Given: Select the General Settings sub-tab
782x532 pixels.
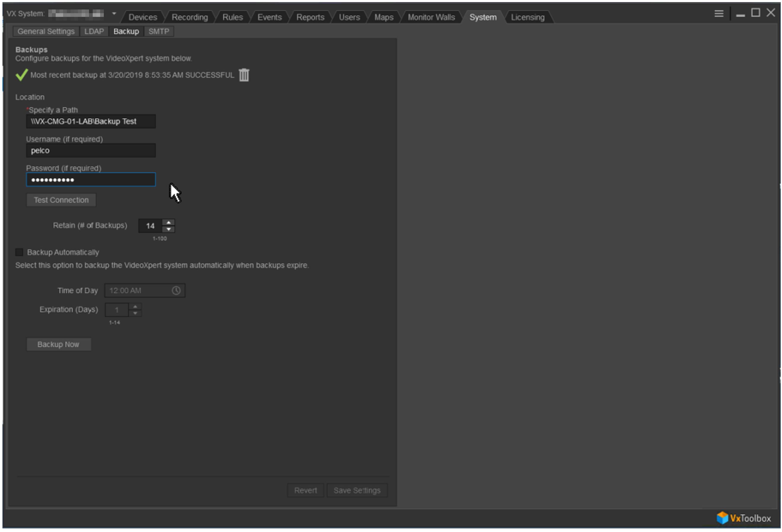Looking at the screenshot, I should (46, 31).
